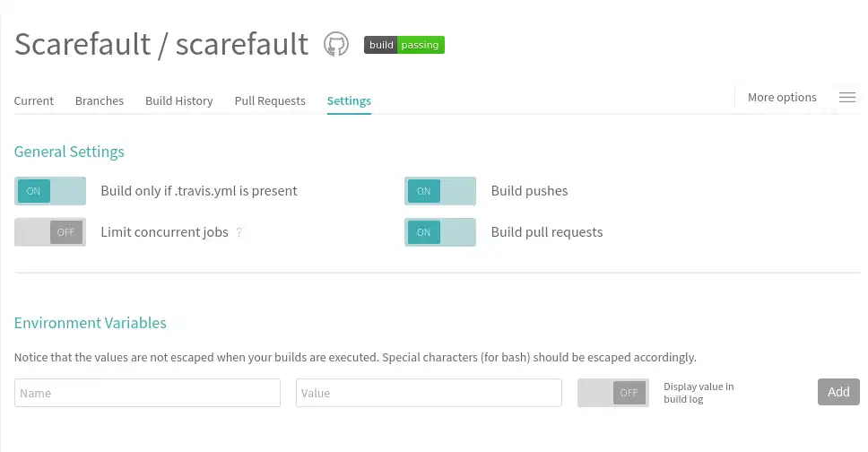This screenshot has width=868, height=452.
Task: Click the Scarefault owner link in title
Action: tap(82, 44)
